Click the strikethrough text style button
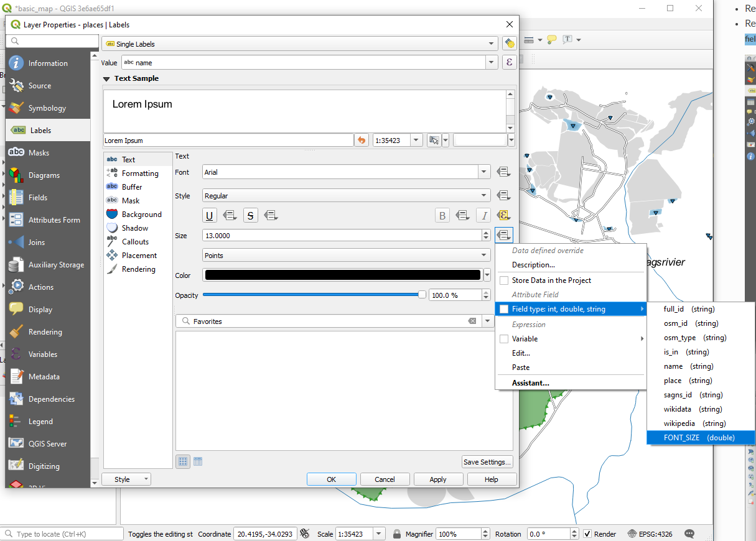Screen dimensions: 756x541 click(x=250, y=215)
